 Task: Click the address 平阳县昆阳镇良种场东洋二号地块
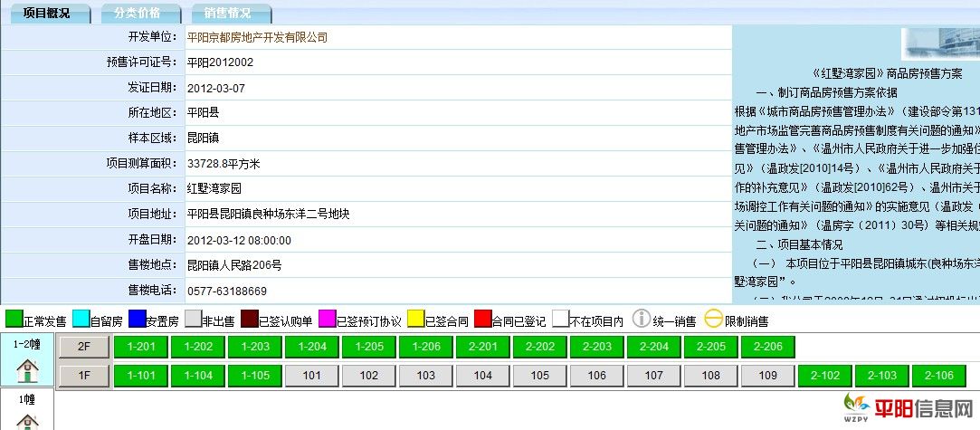click(268, 215)
